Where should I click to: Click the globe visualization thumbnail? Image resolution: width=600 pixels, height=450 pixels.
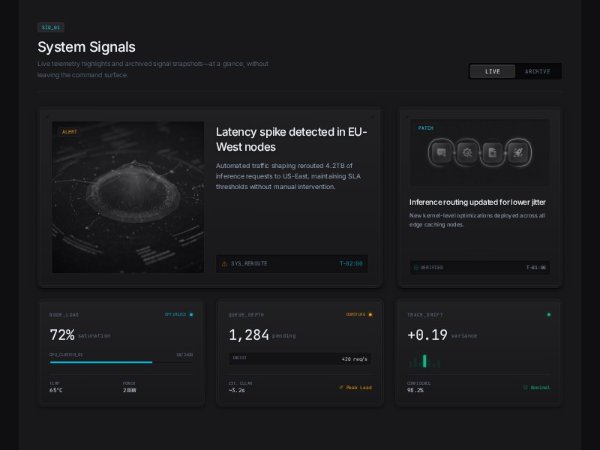127,196
